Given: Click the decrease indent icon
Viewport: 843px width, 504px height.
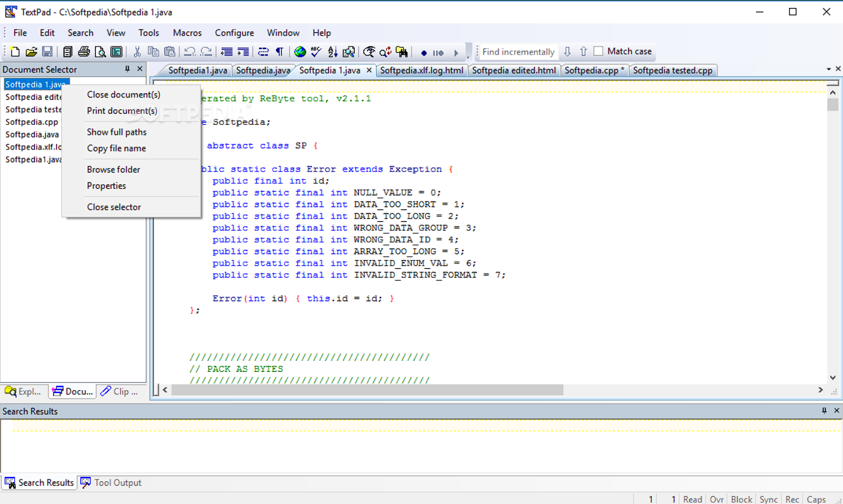Looking at the screenshot, I should click(227, 52).
